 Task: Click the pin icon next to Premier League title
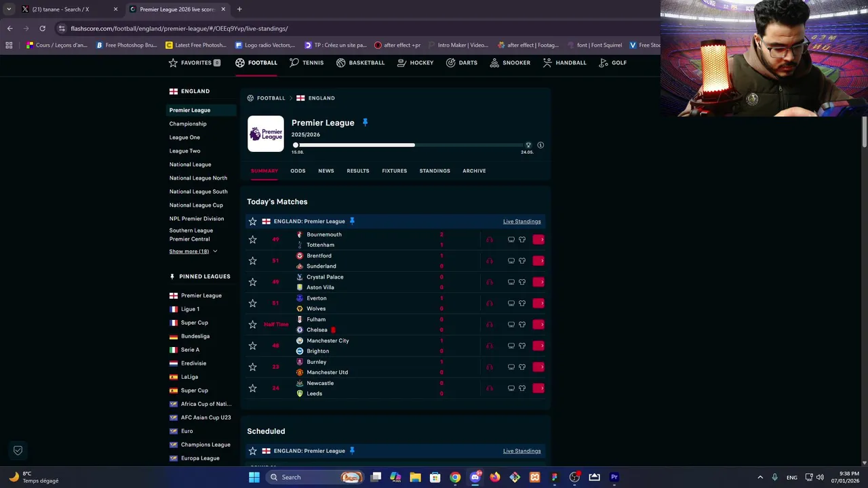coord(365,123)
